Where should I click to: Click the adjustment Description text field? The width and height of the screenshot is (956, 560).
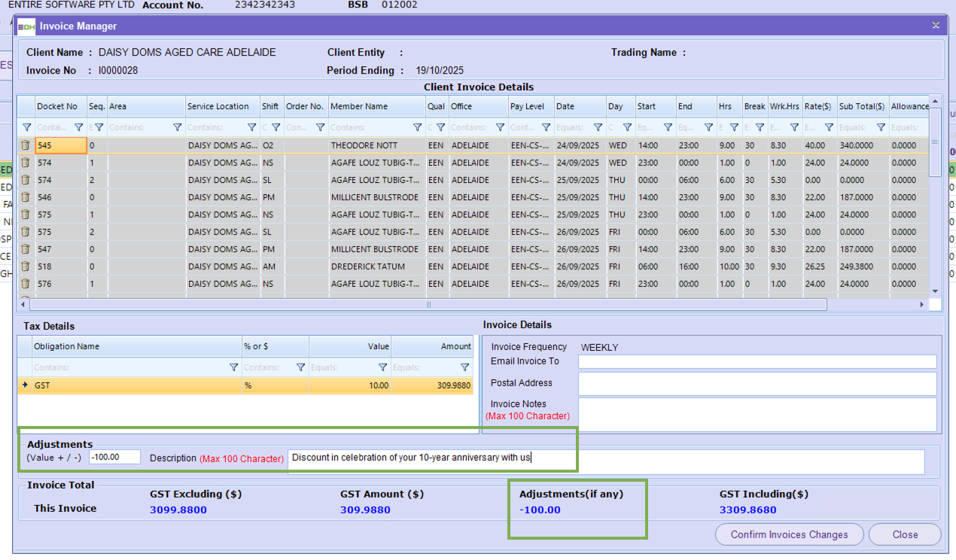(605, 461)
